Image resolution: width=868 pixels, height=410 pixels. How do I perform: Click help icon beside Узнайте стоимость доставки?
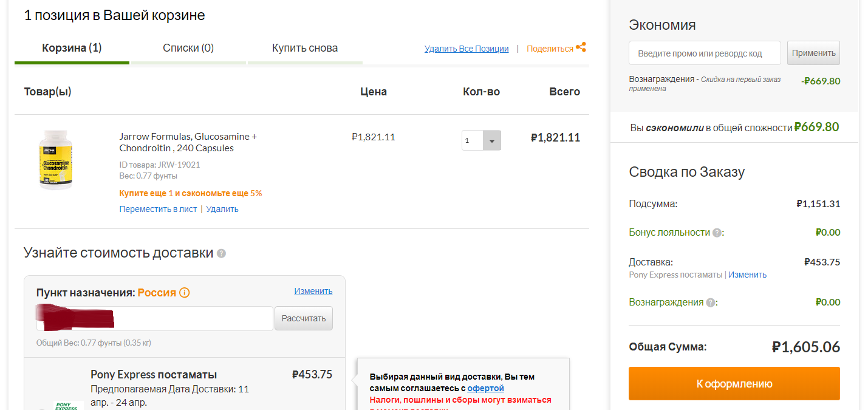coord(221,253)
